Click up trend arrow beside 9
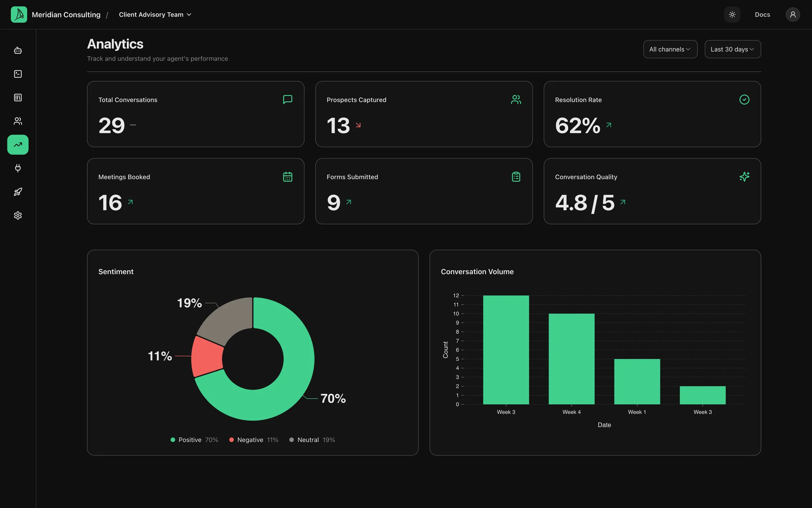 [x=349, y=202]
